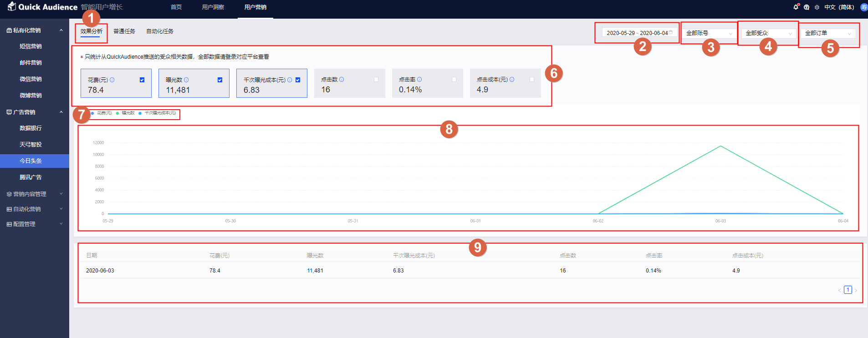Click page number 1 in pagination

[x=848, y=290]
